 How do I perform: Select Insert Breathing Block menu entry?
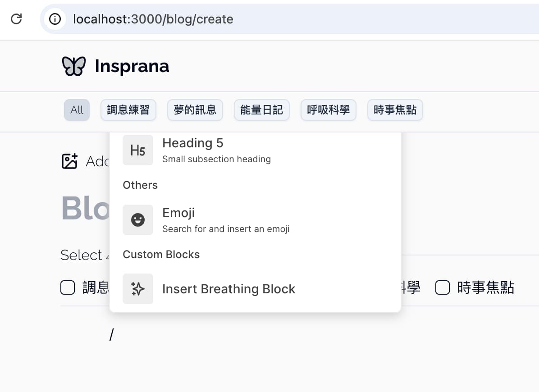coord(228,289)
